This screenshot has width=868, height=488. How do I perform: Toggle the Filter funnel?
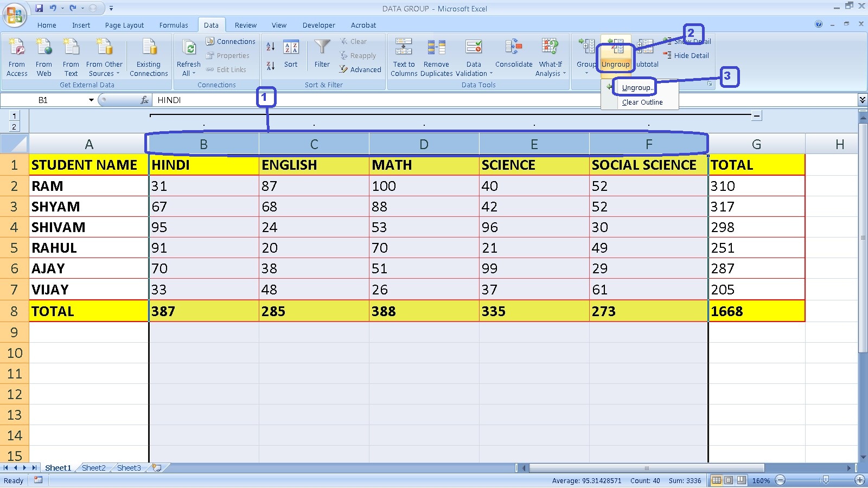322,54
